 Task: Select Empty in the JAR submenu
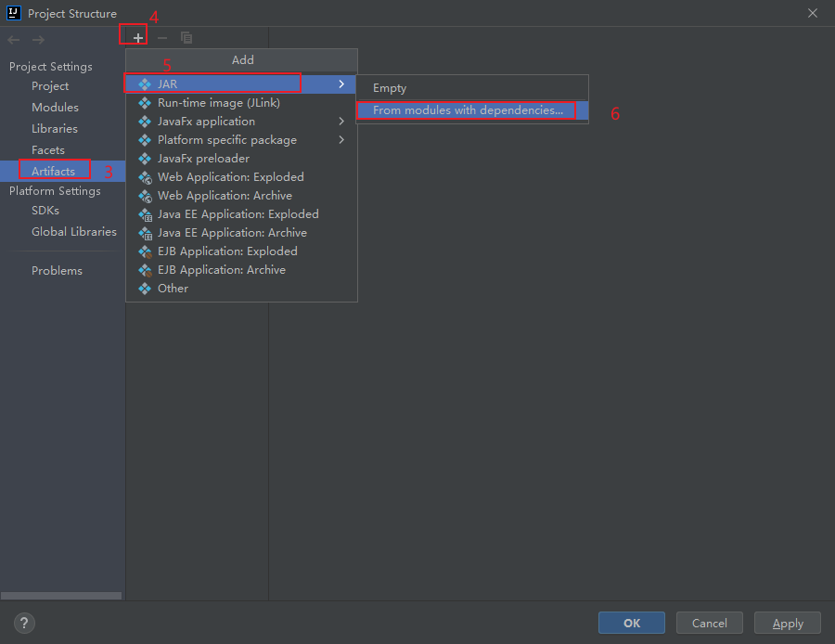[472, 88]
